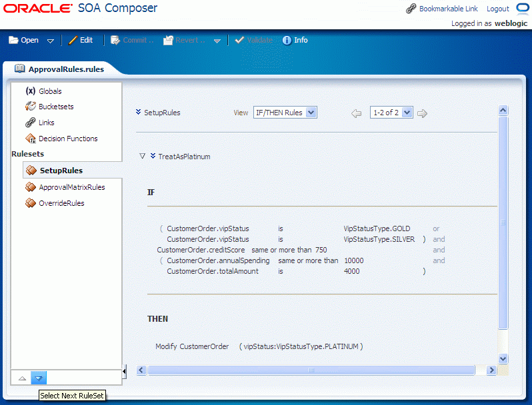Click Select Previous RuleSet up arrow

pyautogui.click(x=23, y=378)
